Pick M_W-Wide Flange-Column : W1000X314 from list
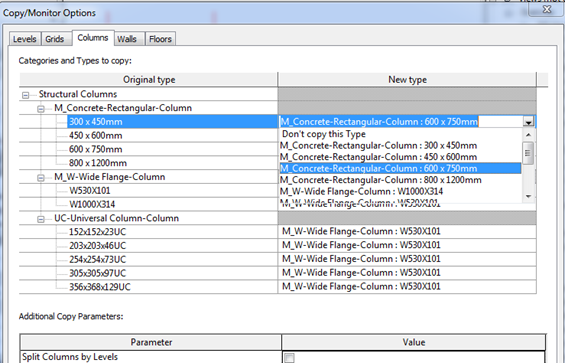This screenshot has width=565, height=363. coord(401,191)
